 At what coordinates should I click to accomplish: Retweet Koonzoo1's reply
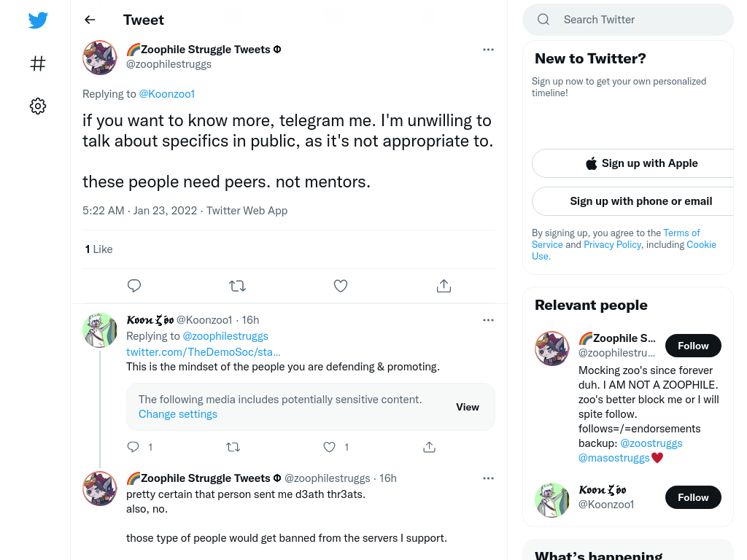coord(233,447)
